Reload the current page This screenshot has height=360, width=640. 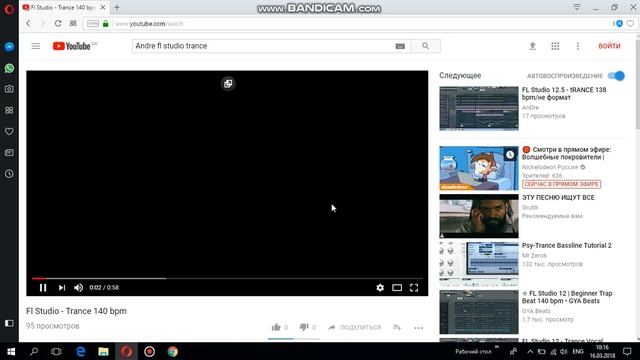tap(58, 24)
